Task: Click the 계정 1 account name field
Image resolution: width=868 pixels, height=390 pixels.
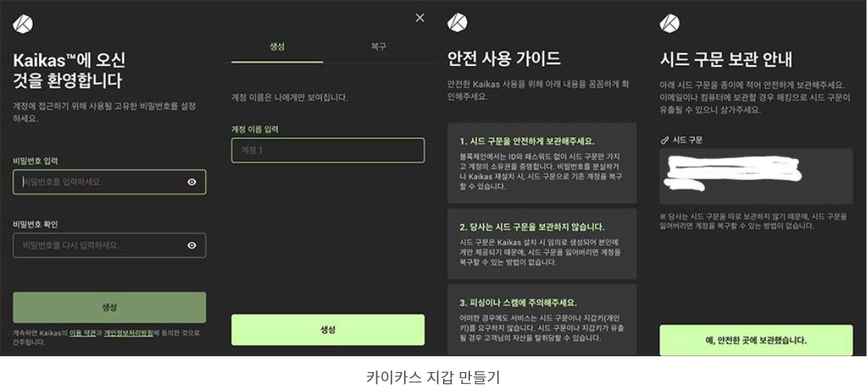Action: click(328, 150)
